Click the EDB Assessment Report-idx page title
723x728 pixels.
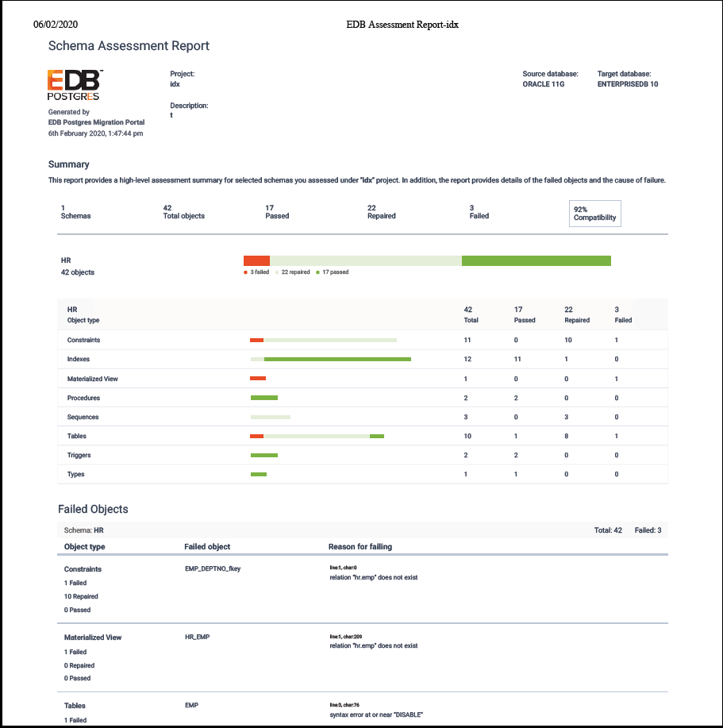coord(402,25)
